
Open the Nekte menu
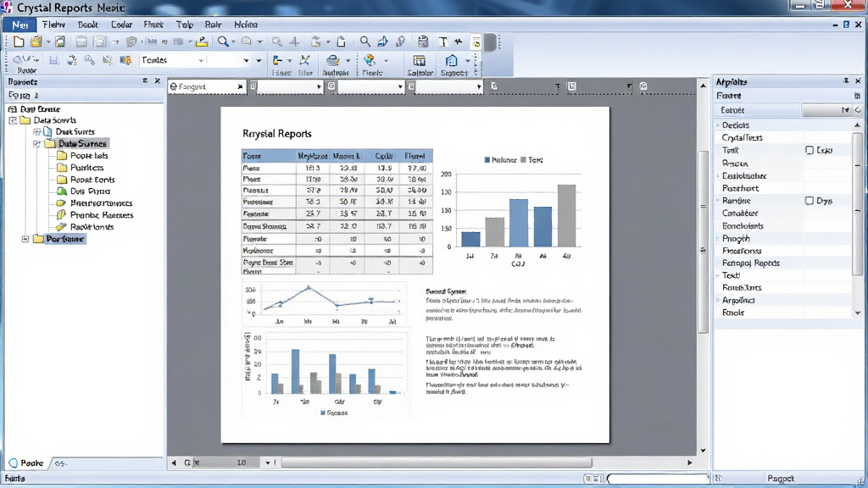click(x=246, y=25)
